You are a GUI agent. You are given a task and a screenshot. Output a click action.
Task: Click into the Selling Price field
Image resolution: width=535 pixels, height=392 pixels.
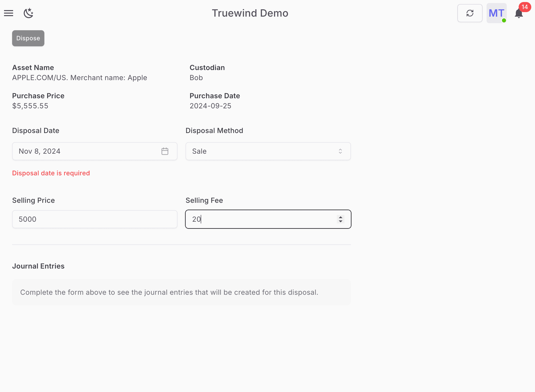tap(95, 219)
